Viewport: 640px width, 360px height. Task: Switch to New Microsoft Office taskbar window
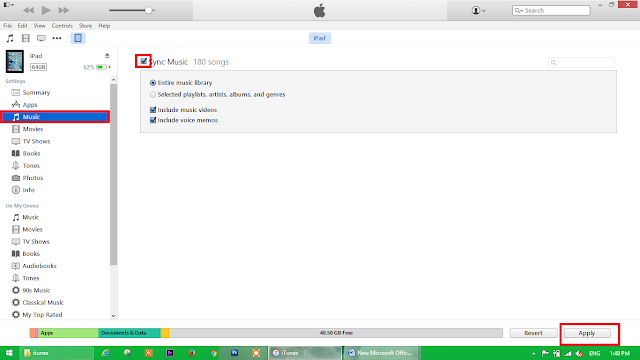click(381, 353)
